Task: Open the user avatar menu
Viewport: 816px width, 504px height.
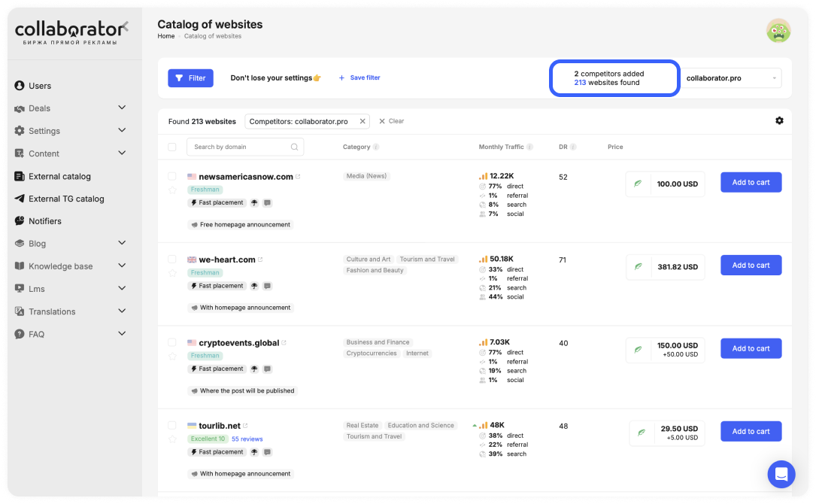Action: pos(778,31)
